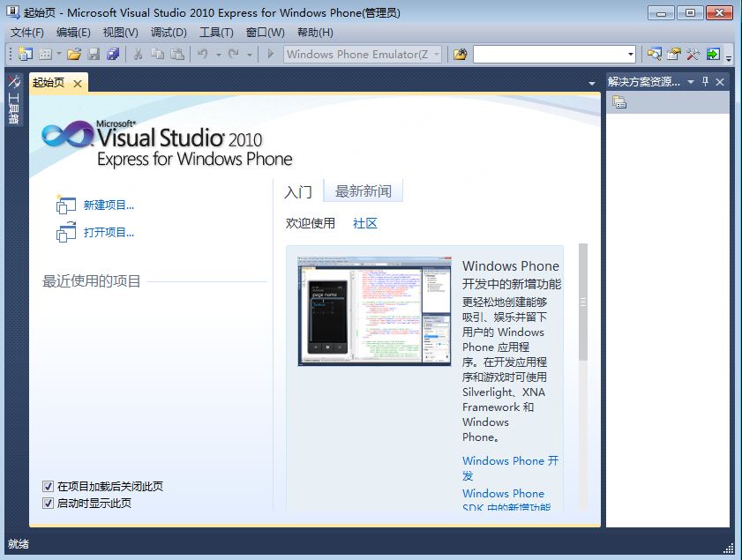Open the 工具(T) menu
This screenshot has height=560, width=742.
click(x=216, y=32)
